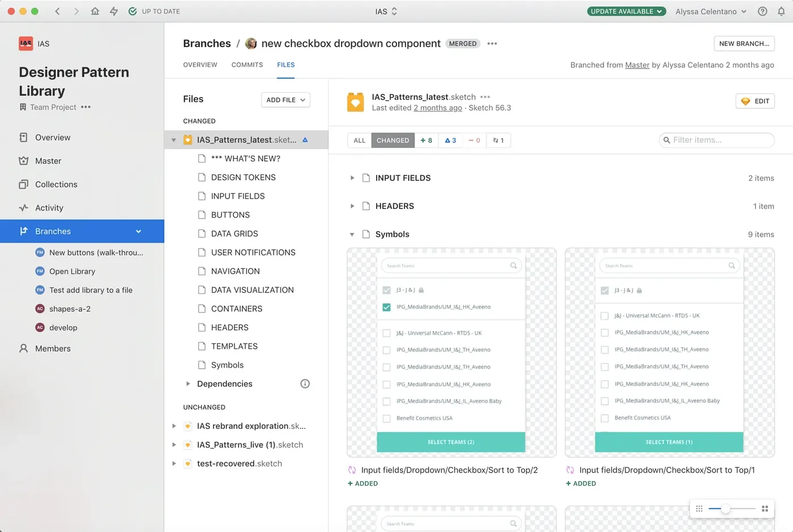Click the Up To Date sync status icon
This screenshot has height=532, width=793.
[x=133, y=11]
